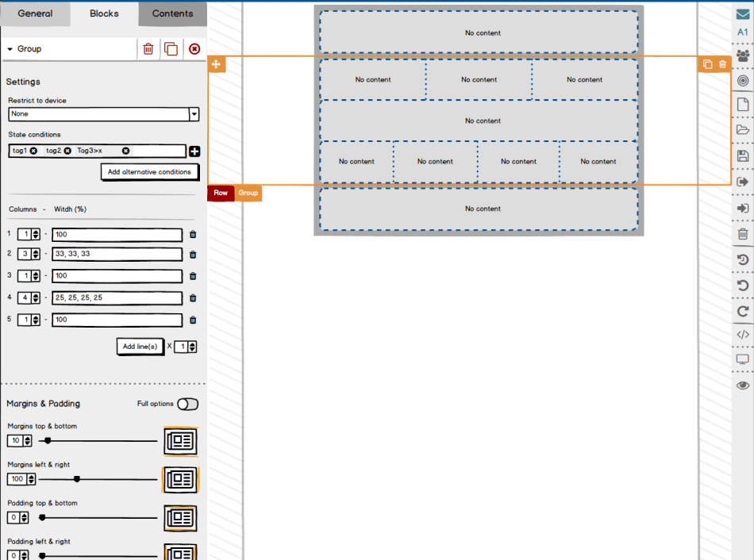Image resolution: width=754 pixels, height=560 pixels.
Task: Toggle the Full options switch
Action: click(187, 405)
